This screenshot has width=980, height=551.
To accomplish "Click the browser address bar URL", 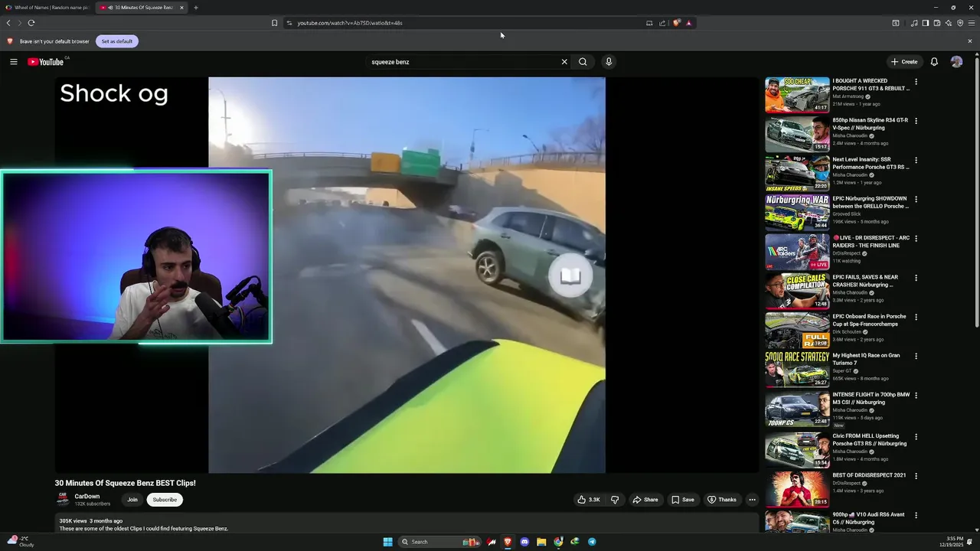I will point(350,23).
